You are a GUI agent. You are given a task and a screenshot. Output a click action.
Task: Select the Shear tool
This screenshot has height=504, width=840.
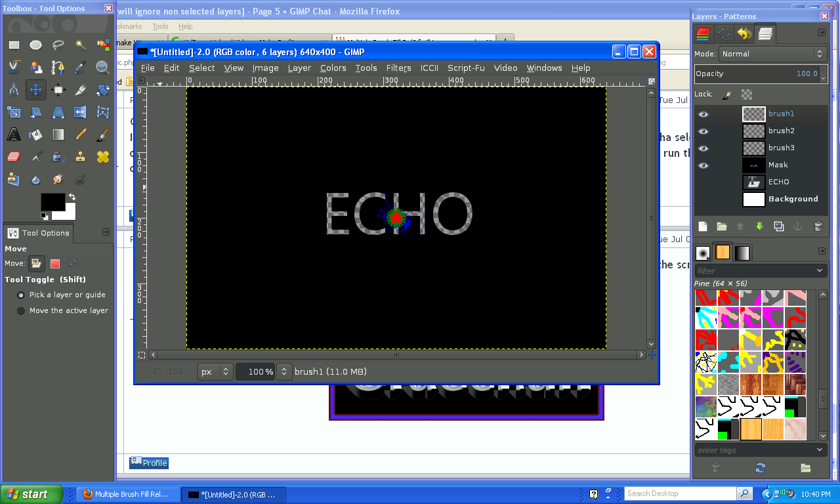[36, 112]
